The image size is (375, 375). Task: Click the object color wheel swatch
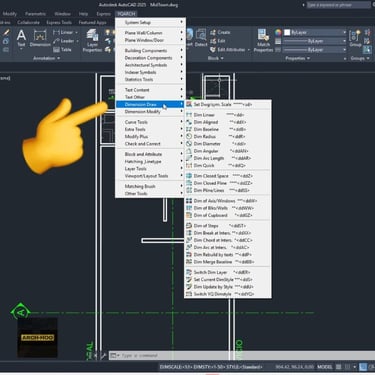pos(278,32)
